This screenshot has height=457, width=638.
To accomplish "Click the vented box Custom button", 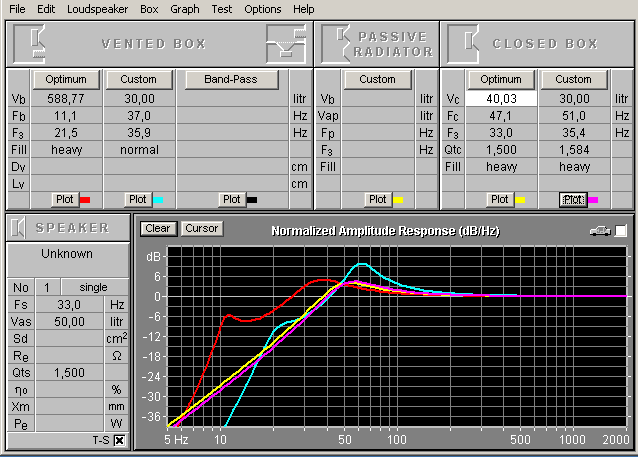I will pos(139,79).
